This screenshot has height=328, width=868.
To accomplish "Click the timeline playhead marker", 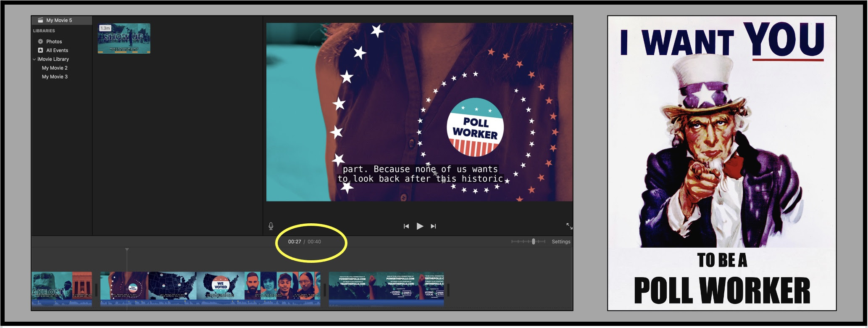I will pos(127,250).
